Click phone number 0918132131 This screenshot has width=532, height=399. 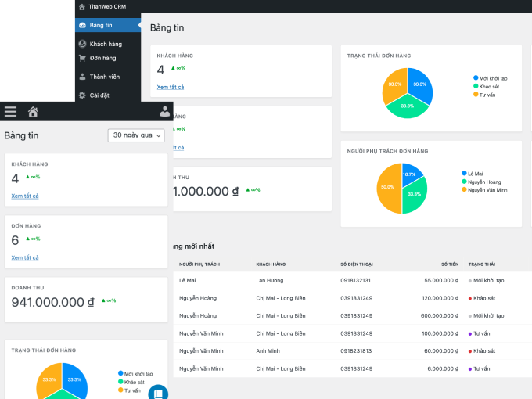pos(355,281)
